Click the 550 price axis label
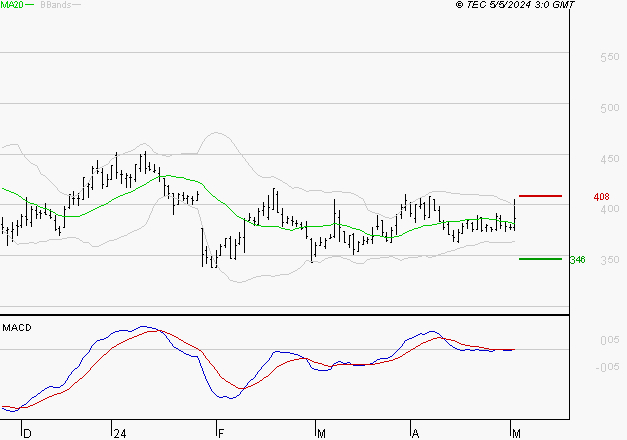This screenshot has height=440, width=627. click(x=610, y=57)
